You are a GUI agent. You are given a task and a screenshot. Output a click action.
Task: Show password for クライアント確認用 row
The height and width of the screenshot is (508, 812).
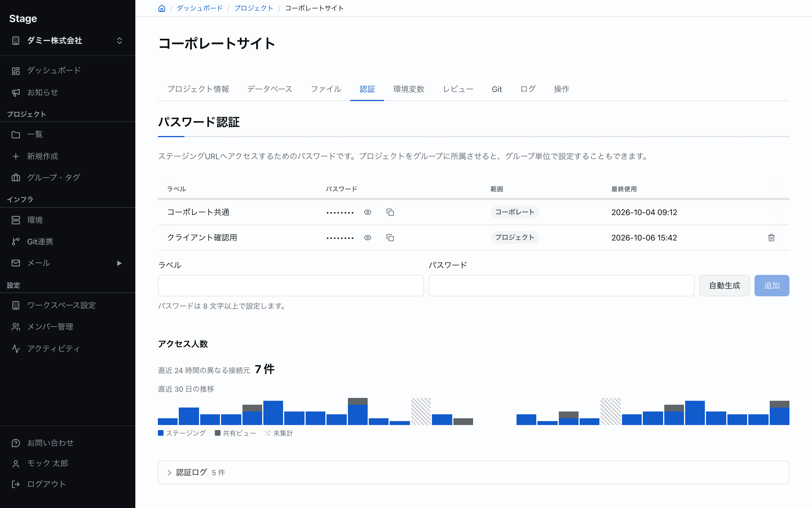click(x=367, y=238)
